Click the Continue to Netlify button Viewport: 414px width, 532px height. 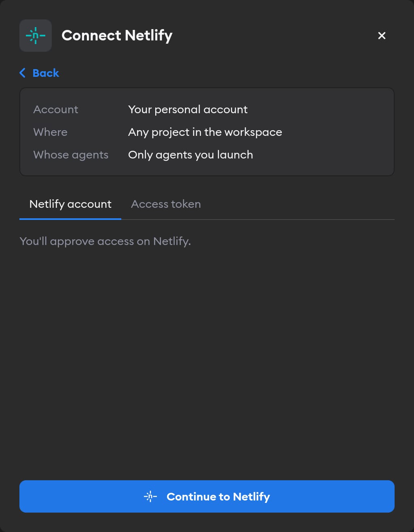tap(207, 496)
